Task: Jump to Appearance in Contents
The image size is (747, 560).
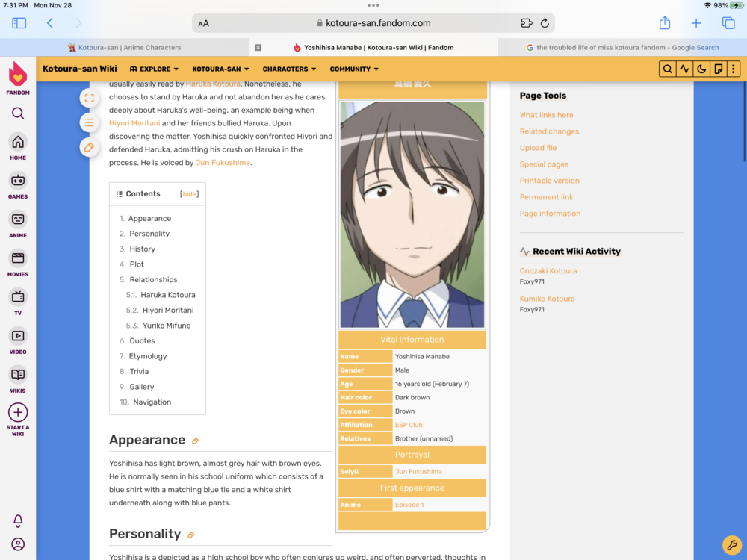Action: [149, 218]
